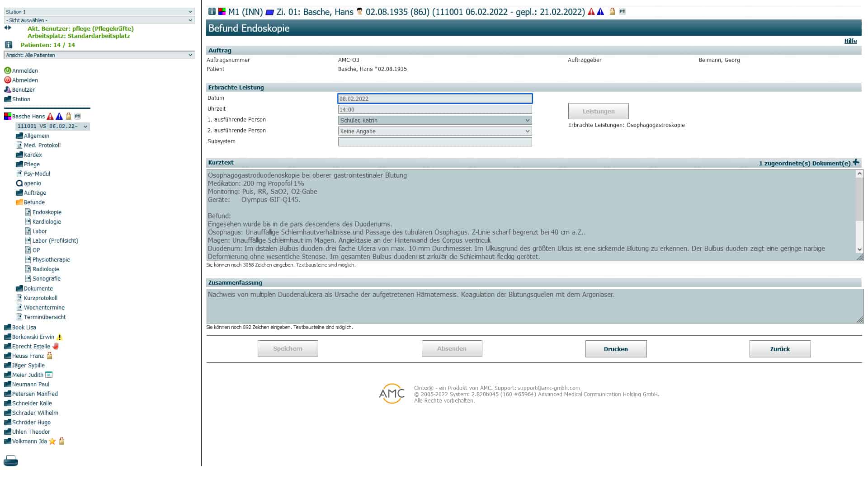Toggle sidebar width with double-arrow icon

pos(7,28)
